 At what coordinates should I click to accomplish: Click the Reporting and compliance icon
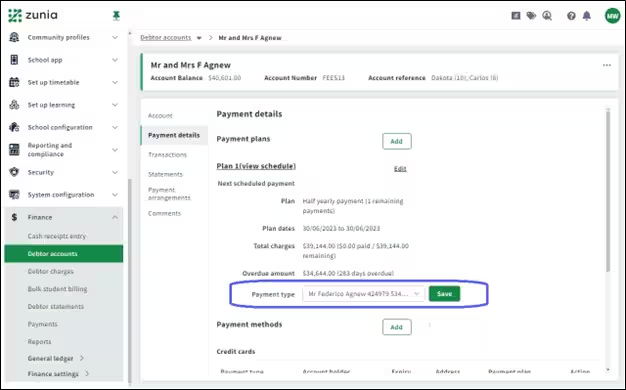(14, 150)
